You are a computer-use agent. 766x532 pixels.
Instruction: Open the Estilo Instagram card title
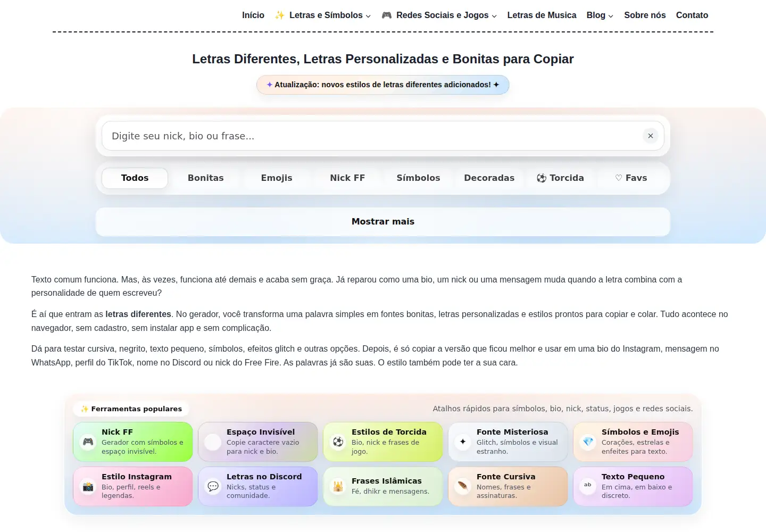coord(137,477)
